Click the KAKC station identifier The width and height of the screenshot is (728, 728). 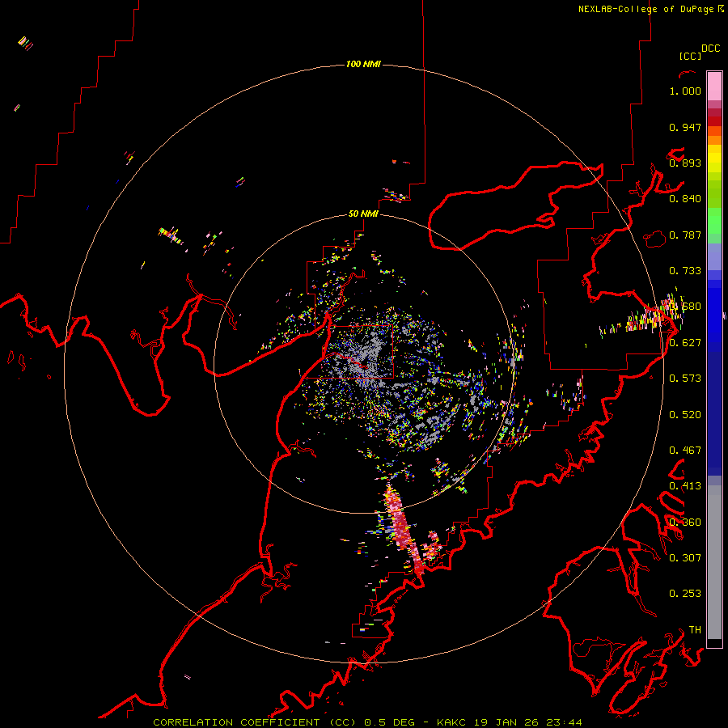click(451, 722)
